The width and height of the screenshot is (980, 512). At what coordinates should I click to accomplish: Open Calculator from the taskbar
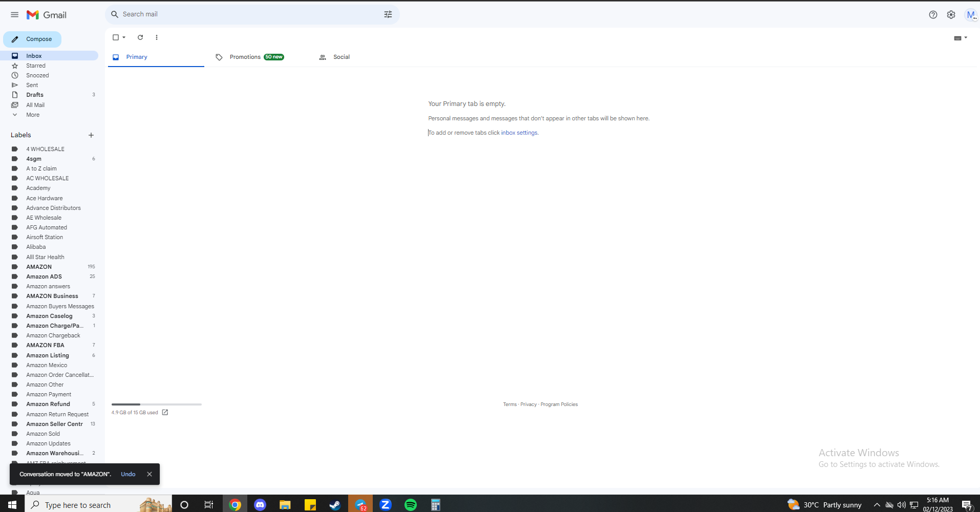coord(436,504)
